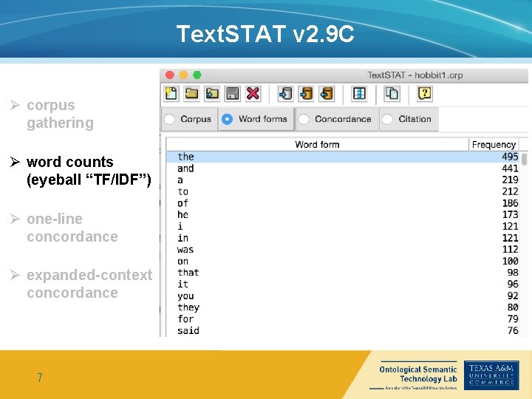
Task: Click the green maximize window button
Action: 197,75
